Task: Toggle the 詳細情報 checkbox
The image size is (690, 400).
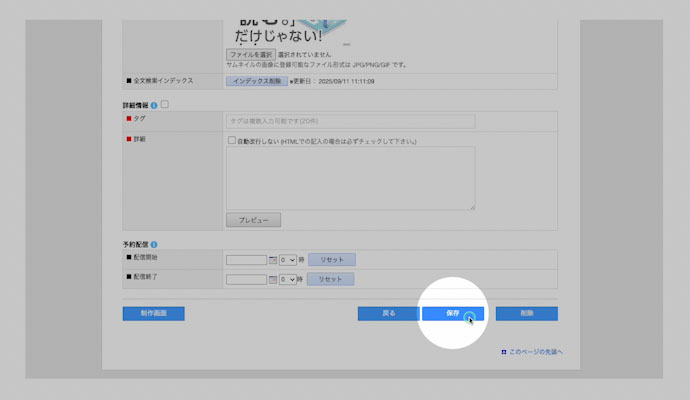Action: tap(165, 105)
